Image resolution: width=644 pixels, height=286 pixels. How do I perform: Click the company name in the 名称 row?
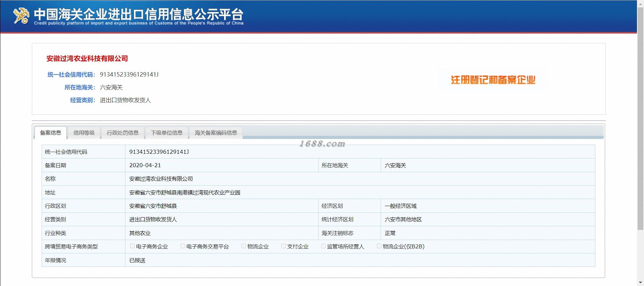point(161,179)
